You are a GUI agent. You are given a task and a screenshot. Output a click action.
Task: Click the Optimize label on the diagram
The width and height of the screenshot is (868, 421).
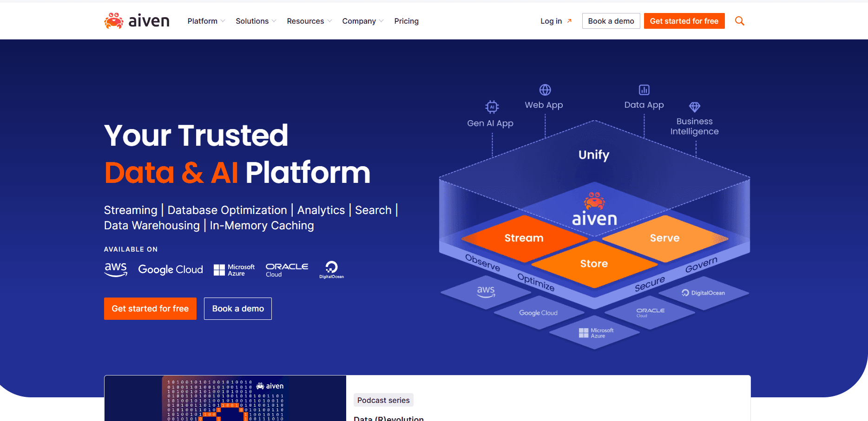(x=536, y=282)
